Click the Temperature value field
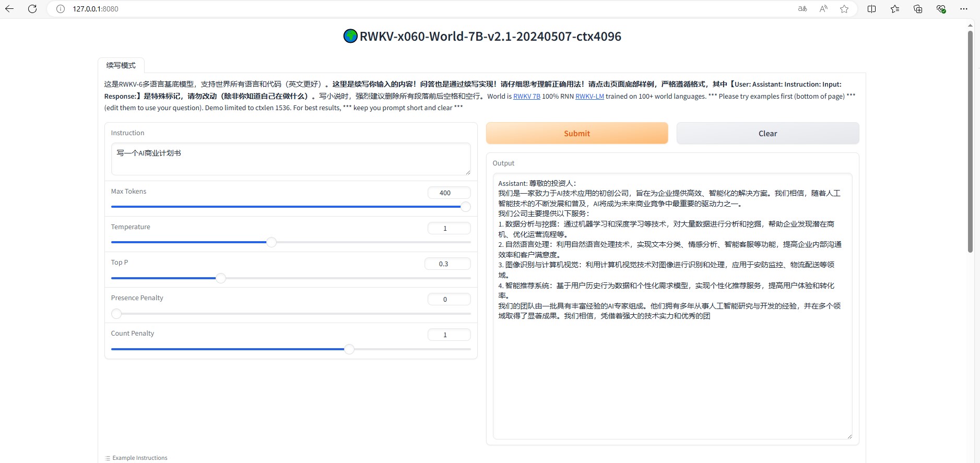The height and width of the screenshot is (463, 980). (449, 228)
